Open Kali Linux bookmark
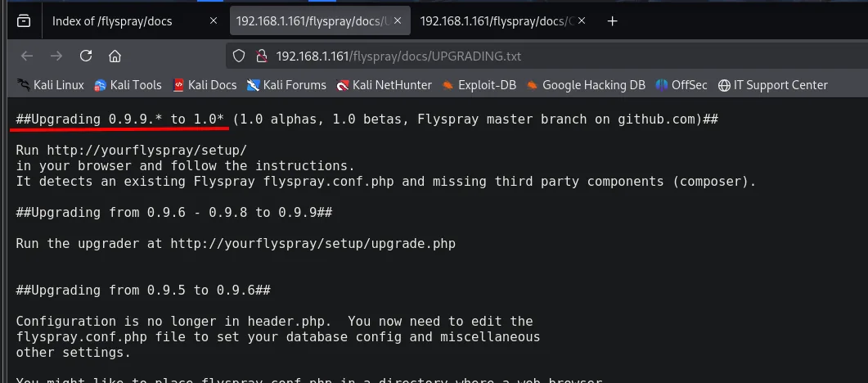This screenshot has width=868, height=383. 51,85
